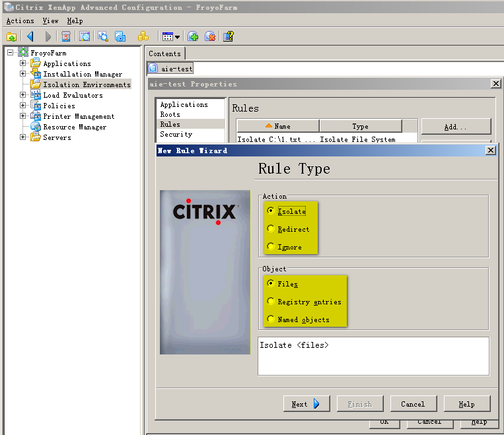Click the delete isolation environment red-X icon
The image size is (504, 435).
(210, 36)
